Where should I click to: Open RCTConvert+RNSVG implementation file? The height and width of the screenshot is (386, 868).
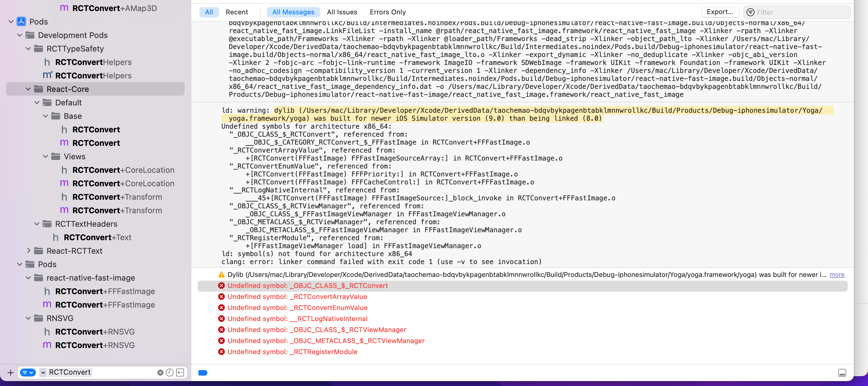pos(95,345)
